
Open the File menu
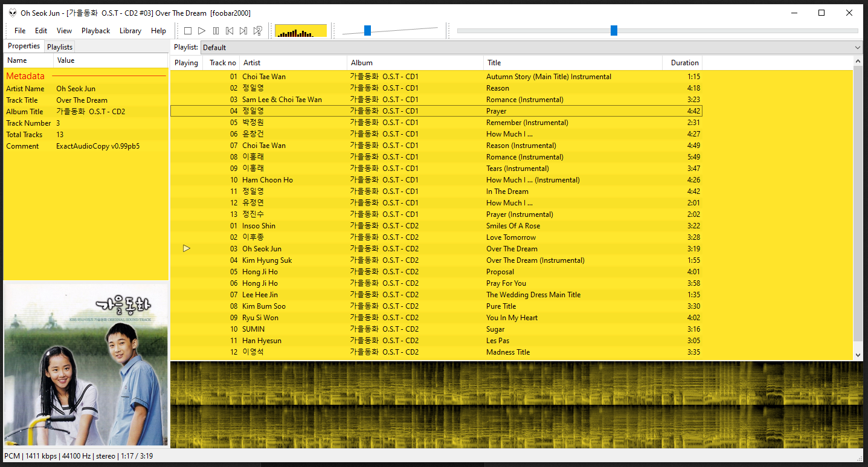20,31
